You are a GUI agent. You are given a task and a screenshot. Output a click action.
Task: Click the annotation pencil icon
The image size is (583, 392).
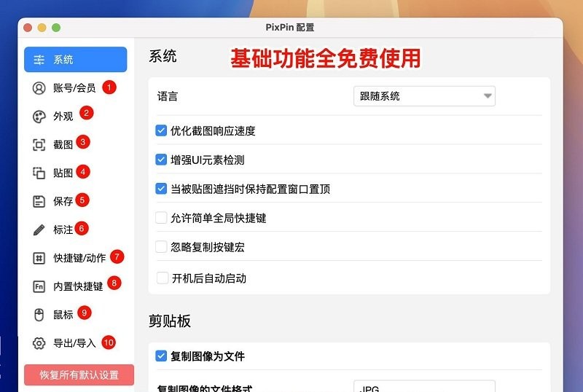pos(39,230)
